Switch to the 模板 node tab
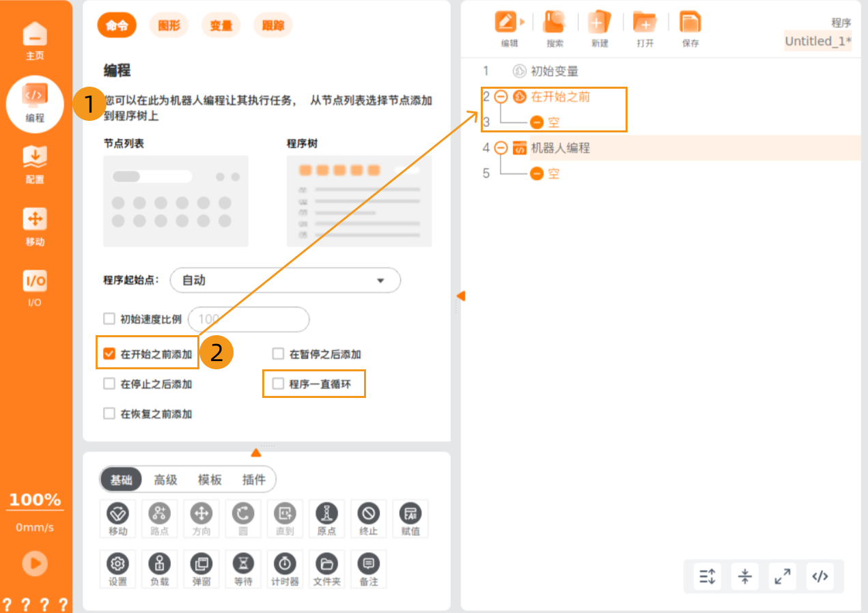The width and height of the screenshot is (868, 613). click(x=210, y=480)
